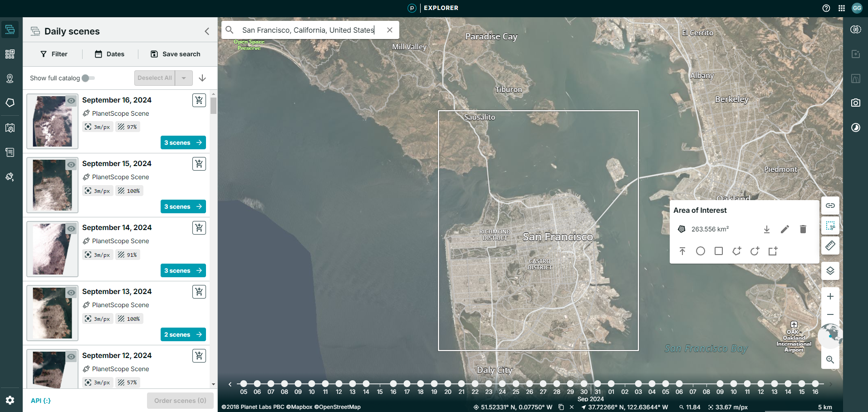Enable the Show full catalog toggle
868x412 pixels.
coord(89,78)
